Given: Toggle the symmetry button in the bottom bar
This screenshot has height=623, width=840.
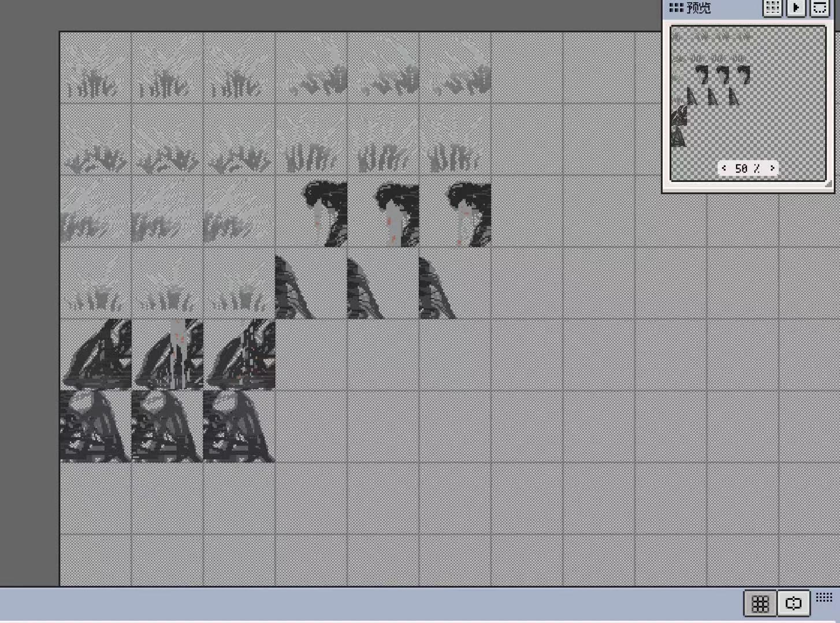Looking at the screenshot, I should coord(793,603).
